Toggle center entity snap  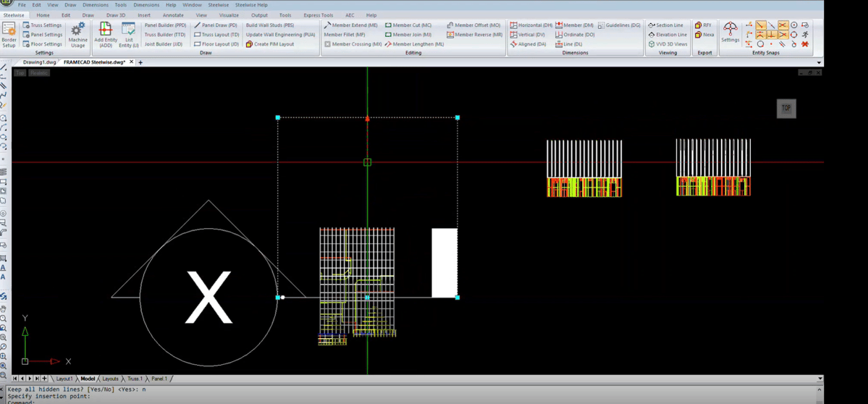tap(794, 25)
